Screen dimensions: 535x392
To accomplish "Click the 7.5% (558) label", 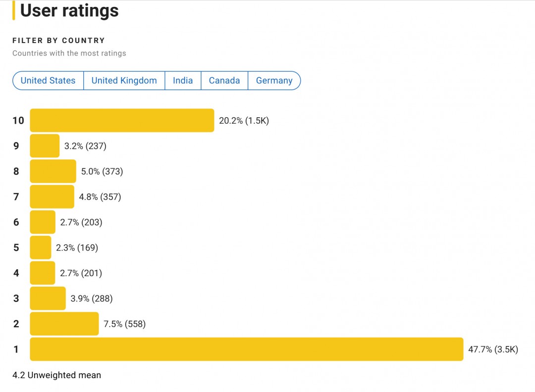I will tap(124, 324).
